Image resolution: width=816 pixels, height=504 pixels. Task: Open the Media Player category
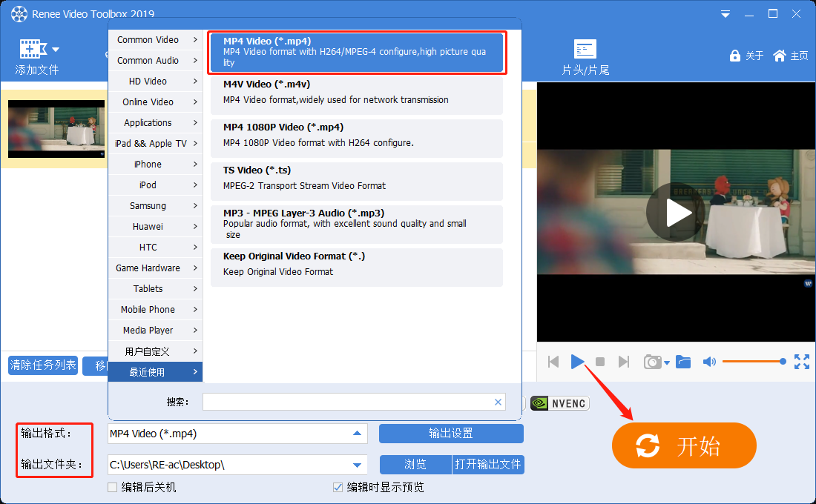point(156,331)
